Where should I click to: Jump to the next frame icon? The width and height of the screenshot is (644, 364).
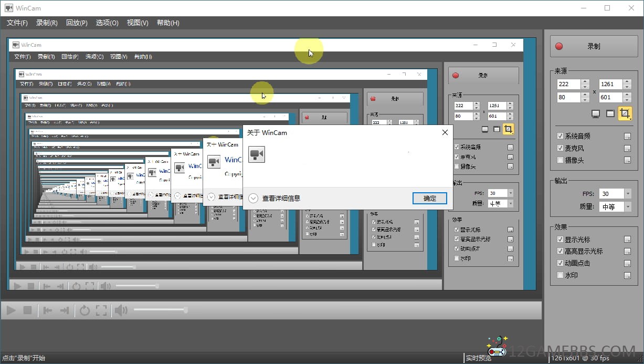coord(64,310)
